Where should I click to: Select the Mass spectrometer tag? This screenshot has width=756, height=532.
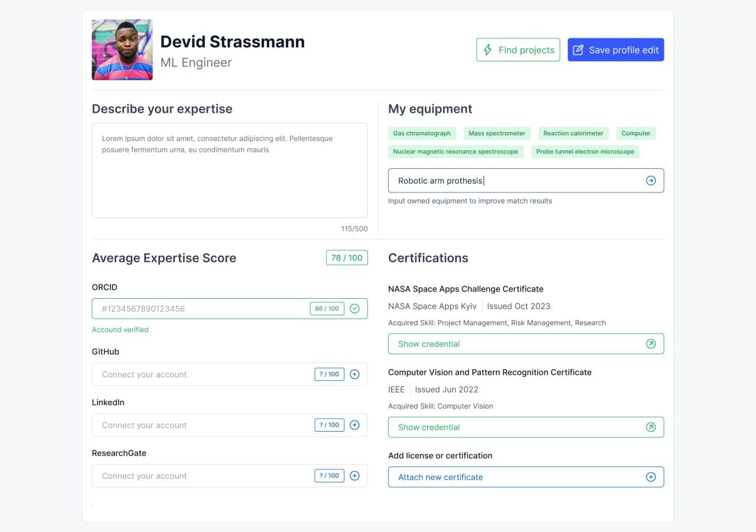point(497,133)
